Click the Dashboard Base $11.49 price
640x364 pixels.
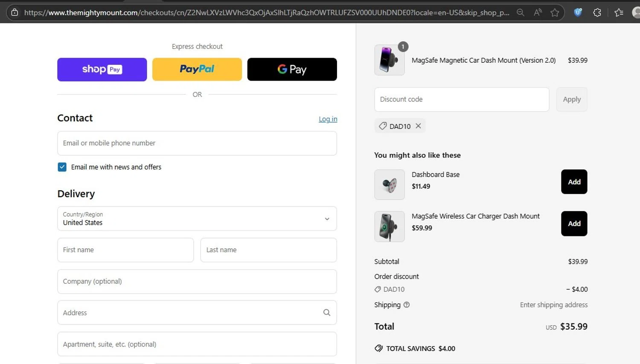pos(421,186)
